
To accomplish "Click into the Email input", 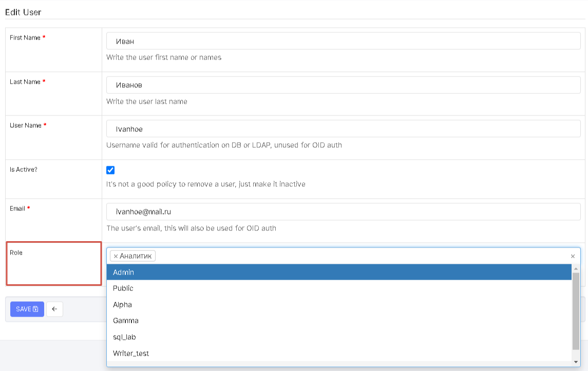I will (343, 212).
